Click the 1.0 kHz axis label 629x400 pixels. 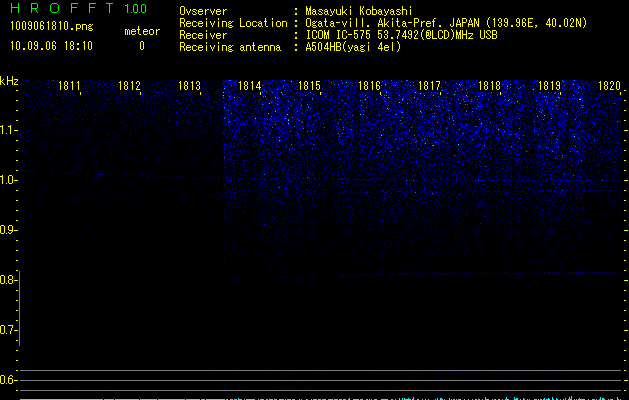[x=7, y=180]
